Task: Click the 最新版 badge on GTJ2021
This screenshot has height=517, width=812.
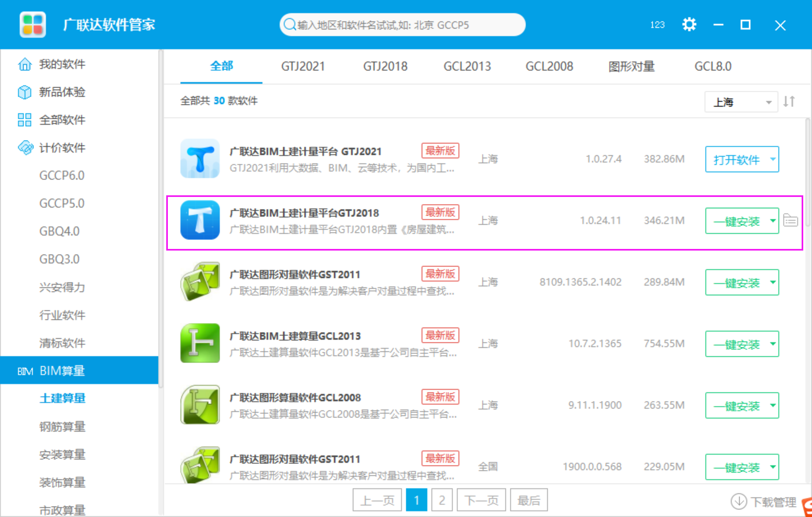Action: click(x=440, y=150)
